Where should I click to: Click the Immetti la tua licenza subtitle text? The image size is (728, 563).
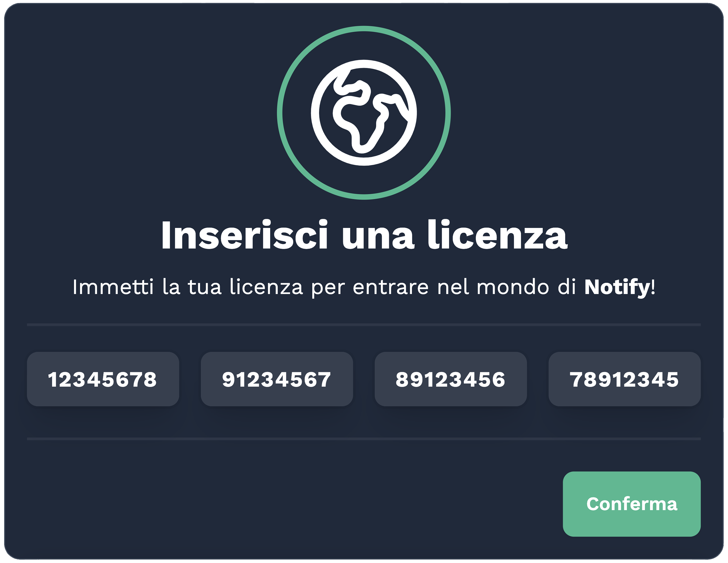pyautogui.click(x=364, y=287)
